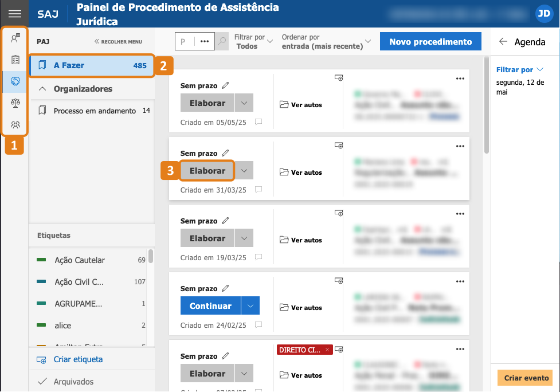Click the search magnifier icon

(x=222, y=41)
